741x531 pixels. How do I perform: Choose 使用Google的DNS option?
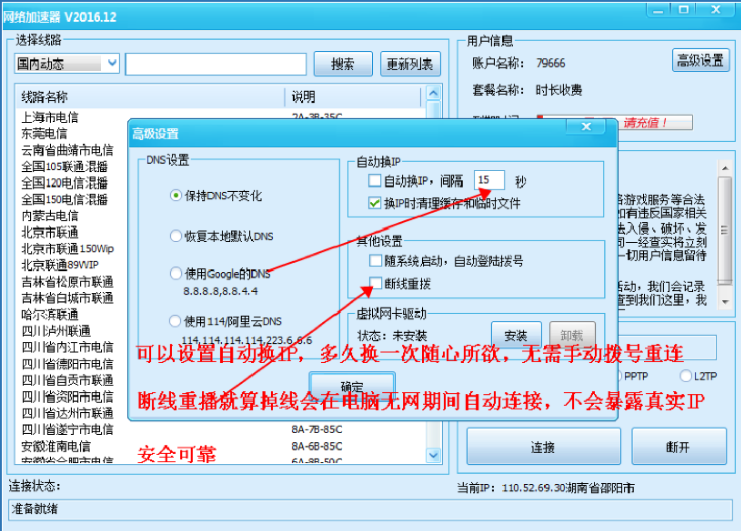(177, 273)
